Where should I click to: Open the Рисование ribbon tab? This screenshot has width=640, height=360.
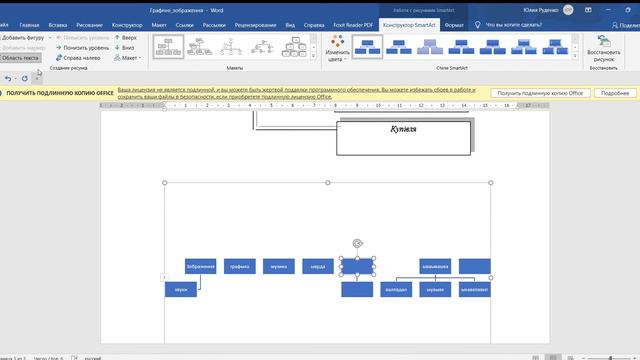[89, 25]
